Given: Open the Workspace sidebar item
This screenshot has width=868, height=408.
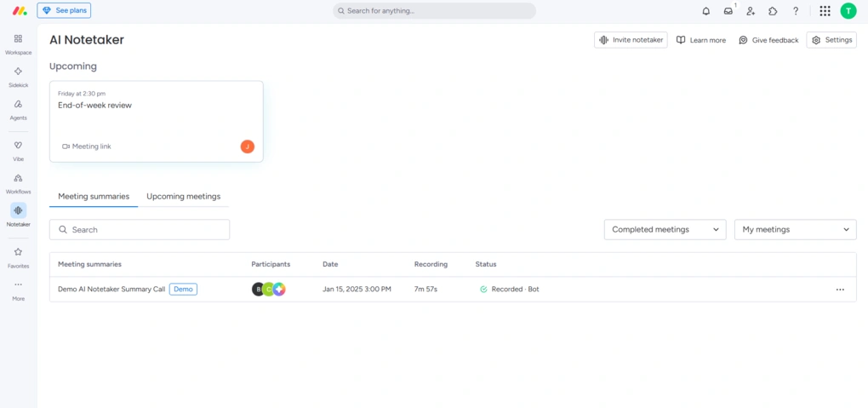Looking at the screenshot, I should click(x=18, y=44).
